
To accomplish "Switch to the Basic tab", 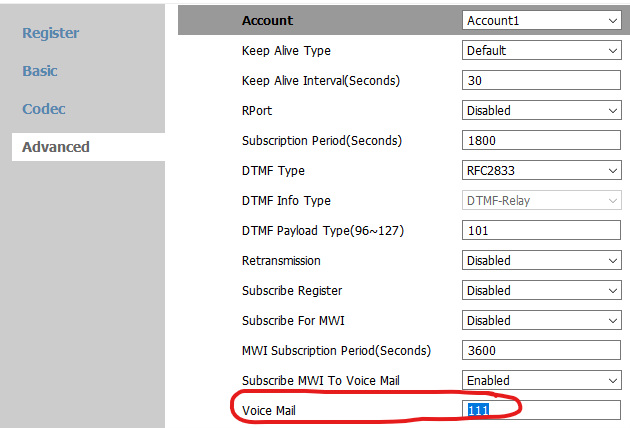I will pos(40,71).
